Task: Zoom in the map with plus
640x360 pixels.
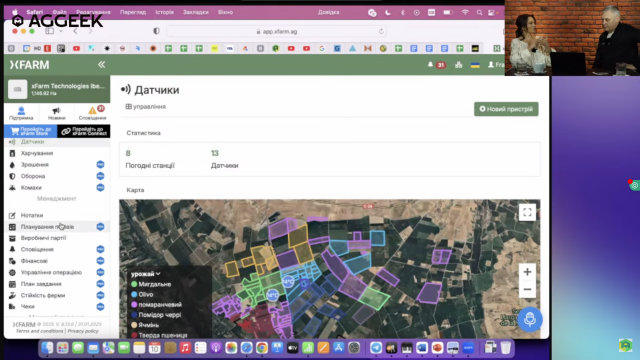Action: coord(527,272)
